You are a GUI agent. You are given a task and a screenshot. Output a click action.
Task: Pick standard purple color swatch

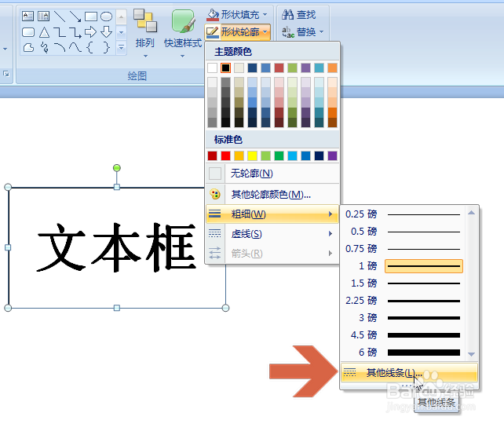[x=332, y=156]
